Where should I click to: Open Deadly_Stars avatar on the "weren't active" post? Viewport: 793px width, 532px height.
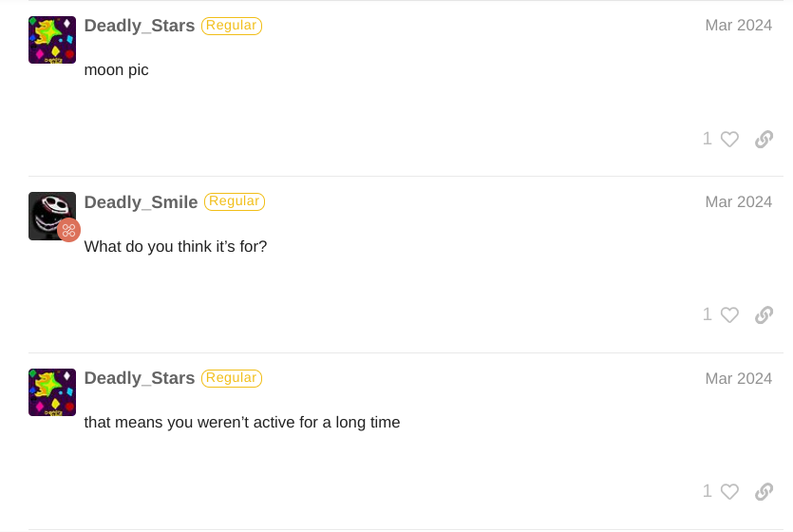(52, 392)
